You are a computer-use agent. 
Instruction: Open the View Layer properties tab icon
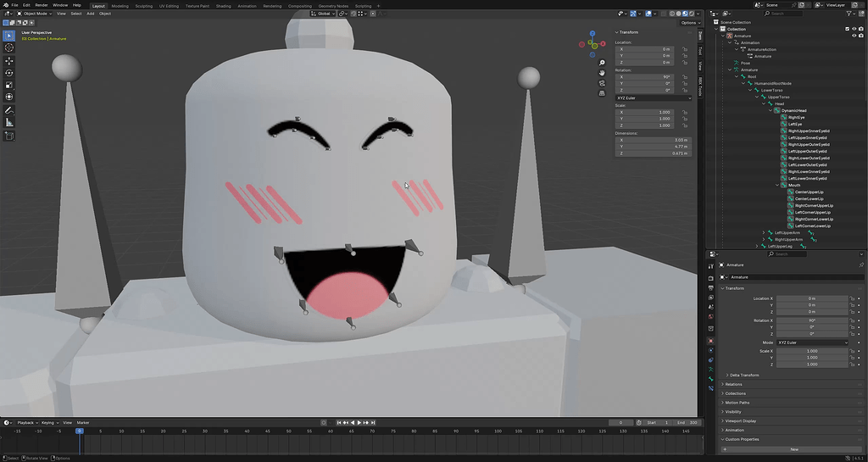coord(711,298)
